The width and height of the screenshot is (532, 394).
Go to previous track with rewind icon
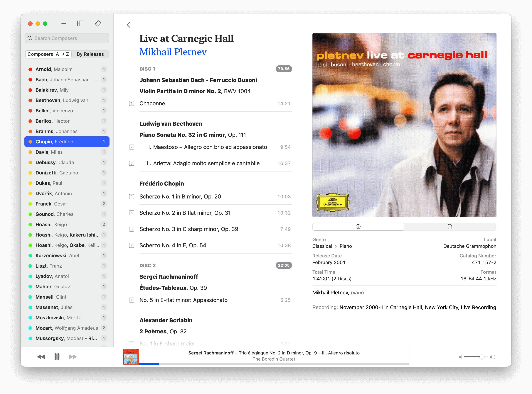tap(41, 357)
